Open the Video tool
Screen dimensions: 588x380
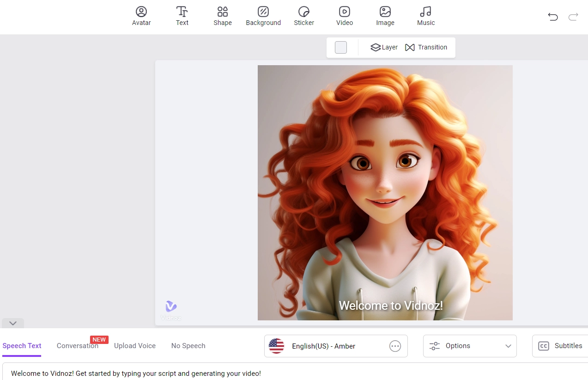coord(345,16)
